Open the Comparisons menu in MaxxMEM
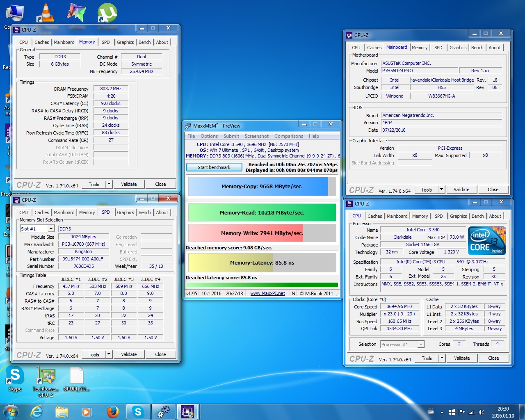525x420 pixels. pyautogui.click(x=289, y=136)
